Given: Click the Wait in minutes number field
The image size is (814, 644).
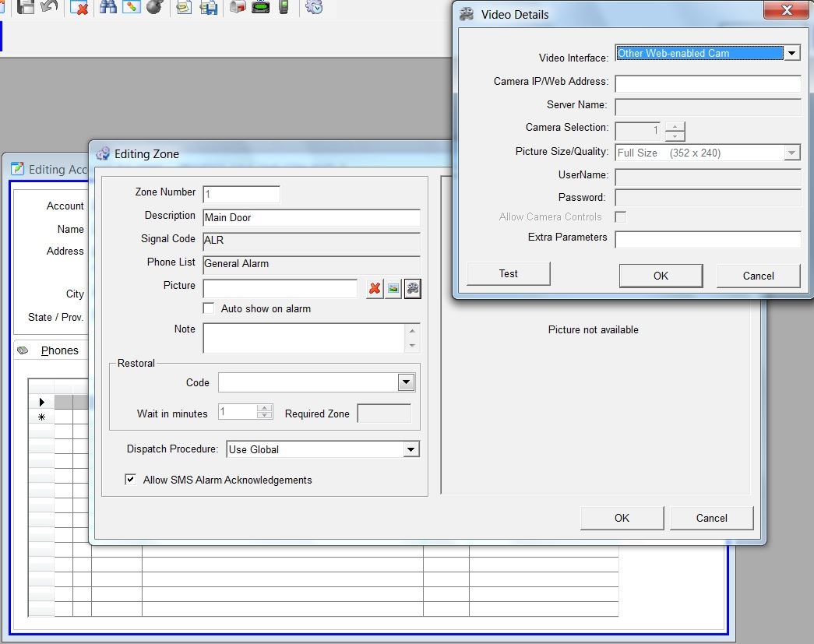Looking at the screenshot, I should pyautogui.click(x=238, y=412).
